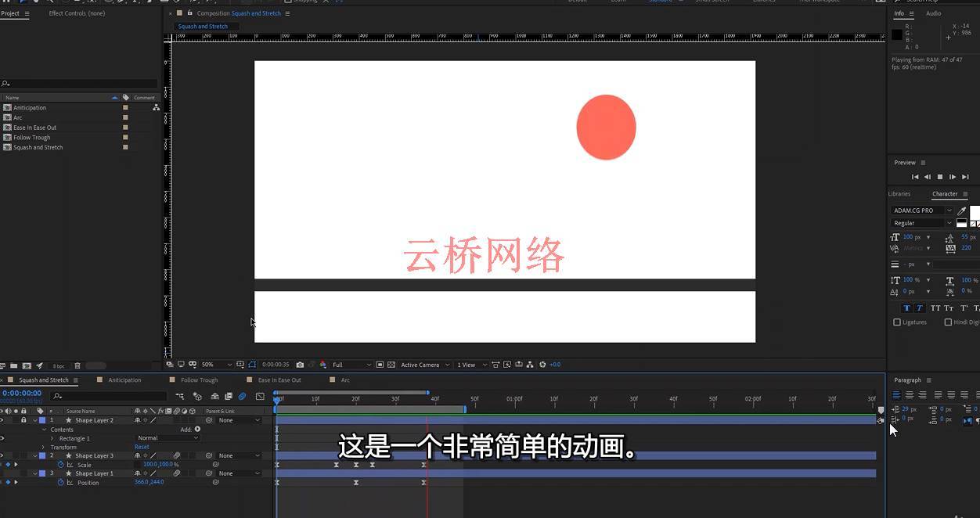980x518 pixels.
Task: Toggle the Scale property stopwatch icon
Action: click(61, 465)
